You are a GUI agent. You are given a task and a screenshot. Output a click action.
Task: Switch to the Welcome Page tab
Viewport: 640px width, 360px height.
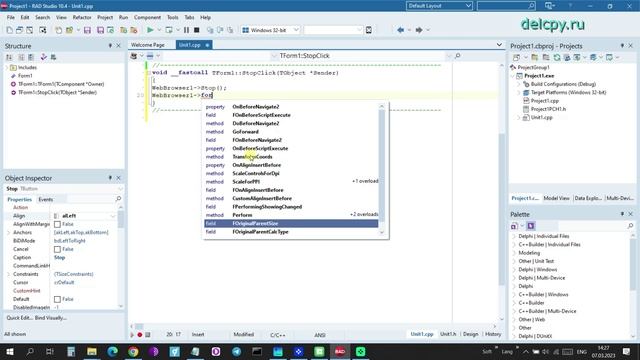[x=148, y=45]
